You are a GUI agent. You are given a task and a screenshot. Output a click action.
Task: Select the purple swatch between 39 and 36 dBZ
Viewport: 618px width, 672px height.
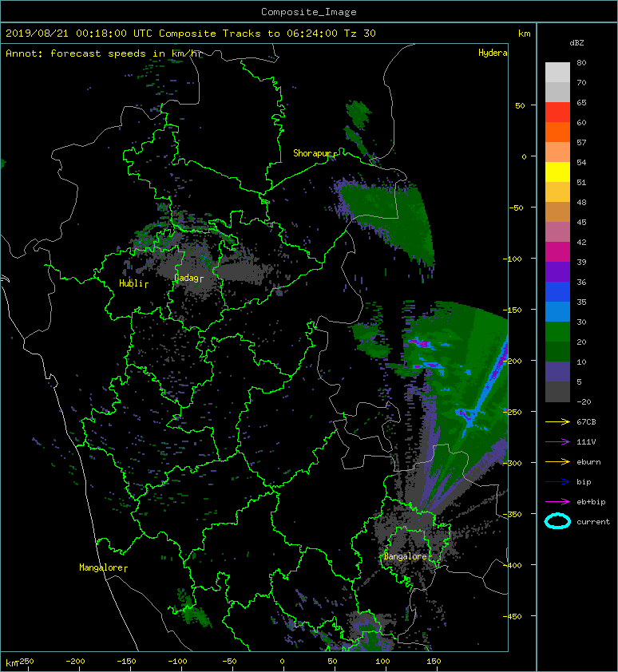coord(557,272)
